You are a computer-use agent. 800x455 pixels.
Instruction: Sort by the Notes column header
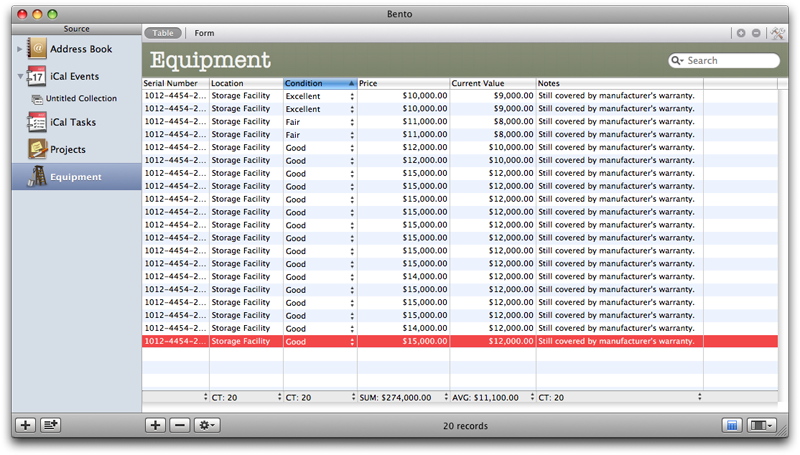click(x=619, y=83)
